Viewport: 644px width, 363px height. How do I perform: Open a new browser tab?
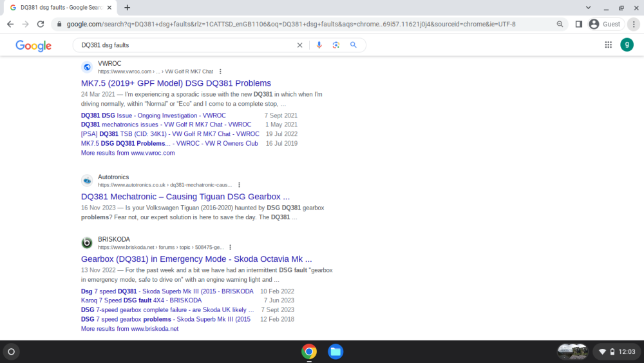point(128,7)
